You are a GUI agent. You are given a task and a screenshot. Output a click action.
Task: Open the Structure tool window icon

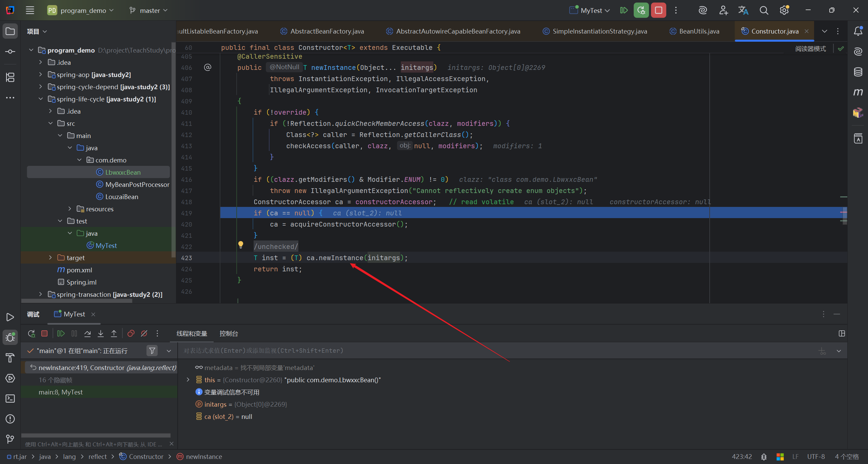pyautogui.click(x=10, y=77)
